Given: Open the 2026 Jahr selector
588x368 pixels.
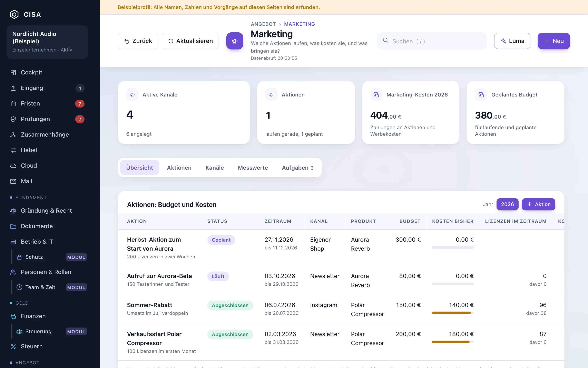Looking at the screenshot, I should click(x=507, y=204).
